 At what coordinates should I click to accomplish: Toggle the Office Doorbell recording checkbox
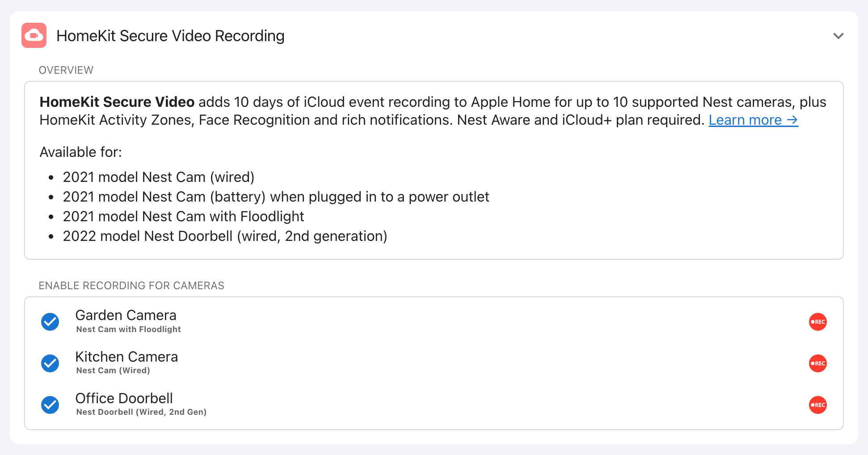click(x=50, y=405)
